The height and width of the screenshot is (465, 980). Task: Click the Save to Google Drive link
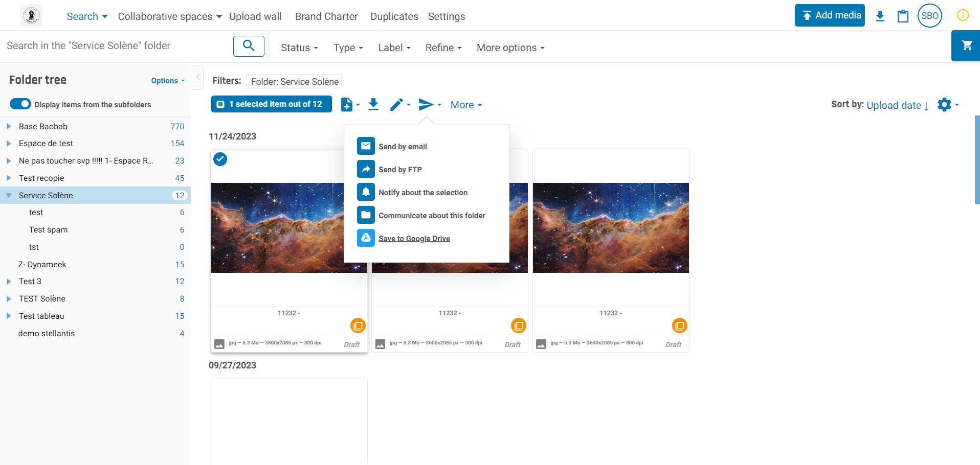point(414,239)
